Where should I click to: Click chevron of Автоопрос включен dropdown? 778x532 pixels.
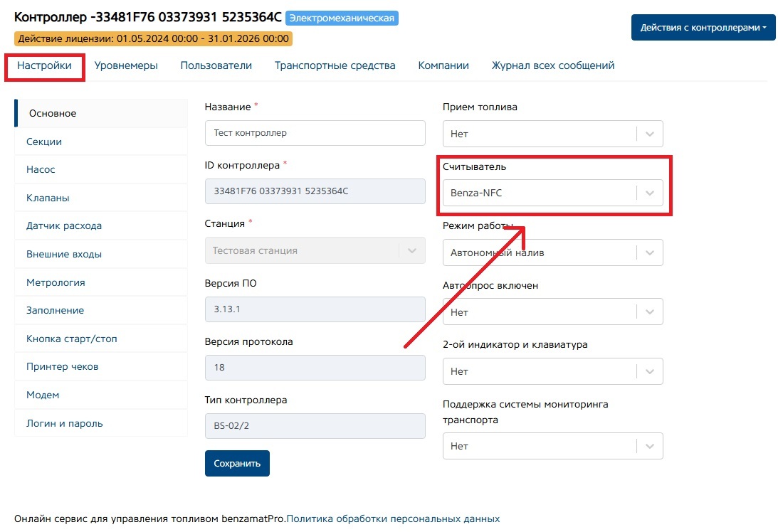coord(649,312)
